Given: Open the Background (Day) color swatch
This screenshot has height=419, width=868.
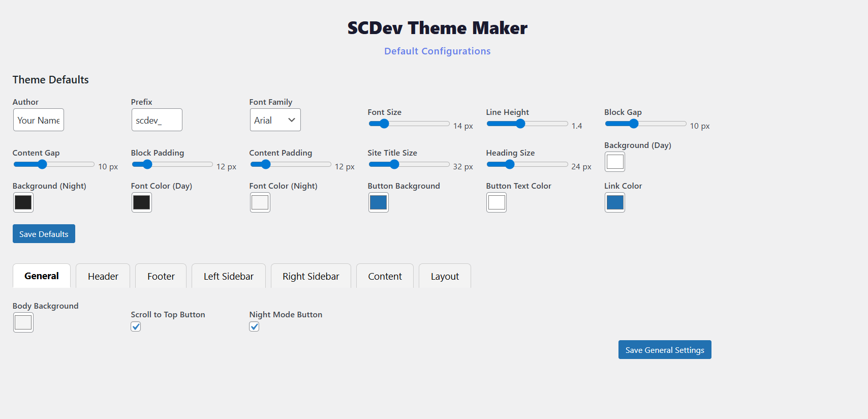Looking at the screenshot, I should tap(615, 162).
